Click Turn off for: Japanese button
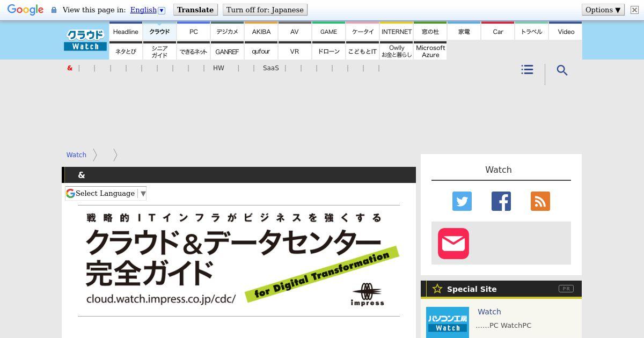The height and width of the screenshot is (338, 644). pos(265,10)
